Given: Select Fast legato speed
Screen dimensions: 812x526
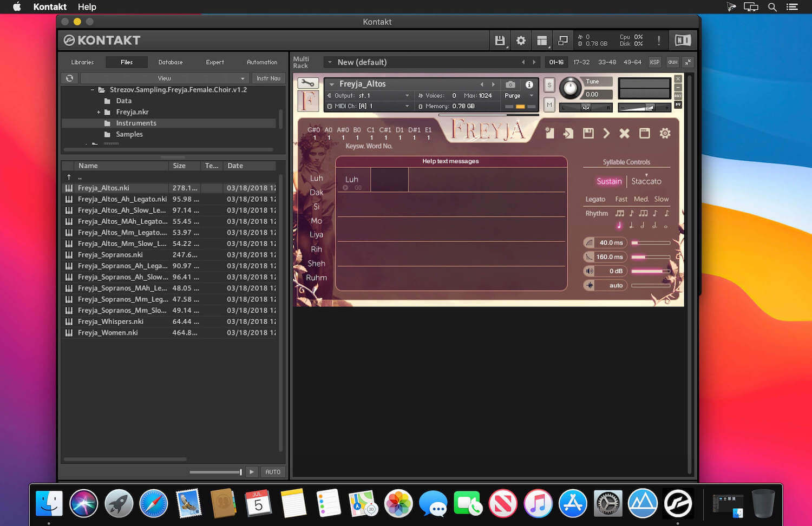Looking at the screenshot, I should click(621, 199).
